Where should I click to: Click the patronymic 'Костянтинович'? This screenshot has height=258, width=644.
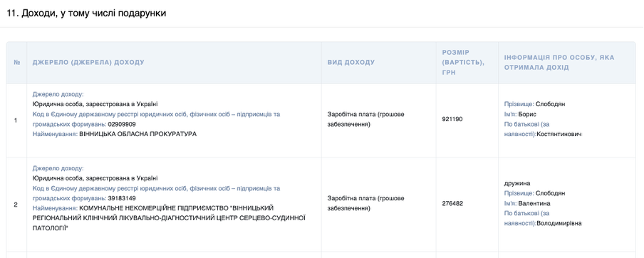click(x=559, y=134)
